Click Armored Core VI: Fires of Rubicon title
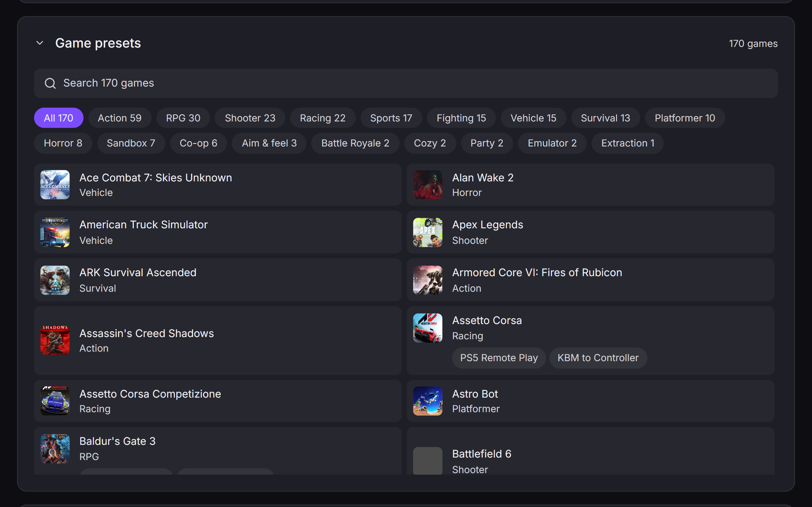The image size is (812, 507). point(537,272)
